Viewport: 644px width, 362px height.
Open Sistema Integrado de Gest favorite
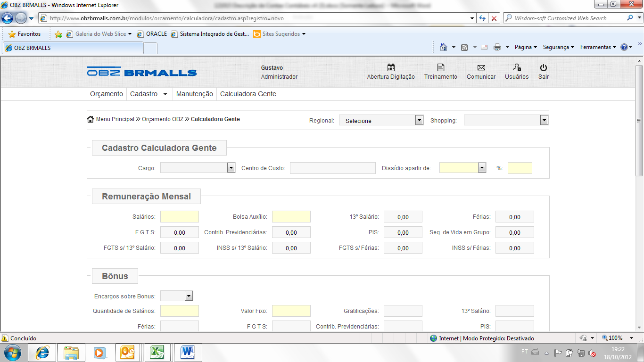tap(210, 34)
